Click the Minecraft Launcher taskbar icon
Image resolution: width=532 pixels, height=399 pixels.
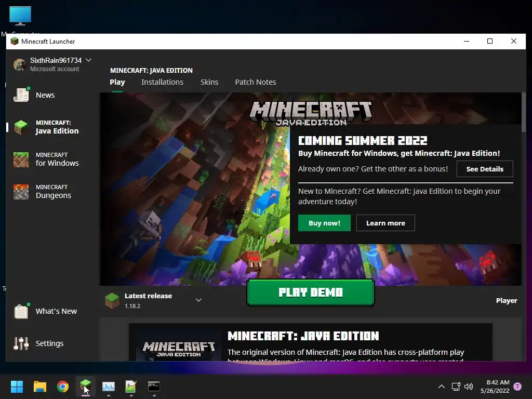[x=86, y=386]
